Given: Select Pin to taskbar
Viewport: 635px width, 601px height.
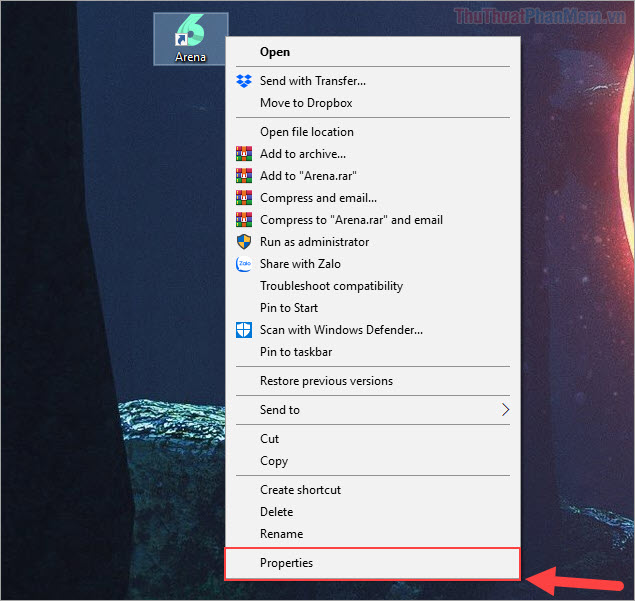Looking at the screenshot, I should point(296,352).
